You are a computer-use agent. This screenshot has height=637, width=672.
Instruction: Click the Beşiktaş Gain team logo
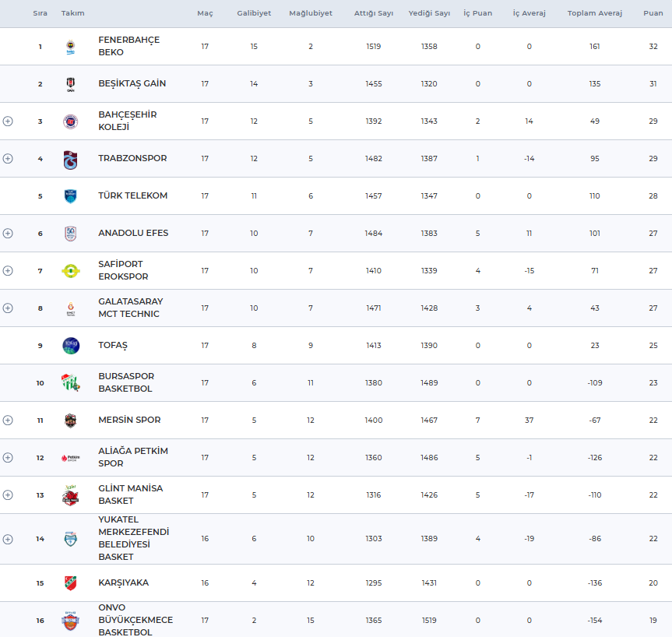(x=71, y=84)
